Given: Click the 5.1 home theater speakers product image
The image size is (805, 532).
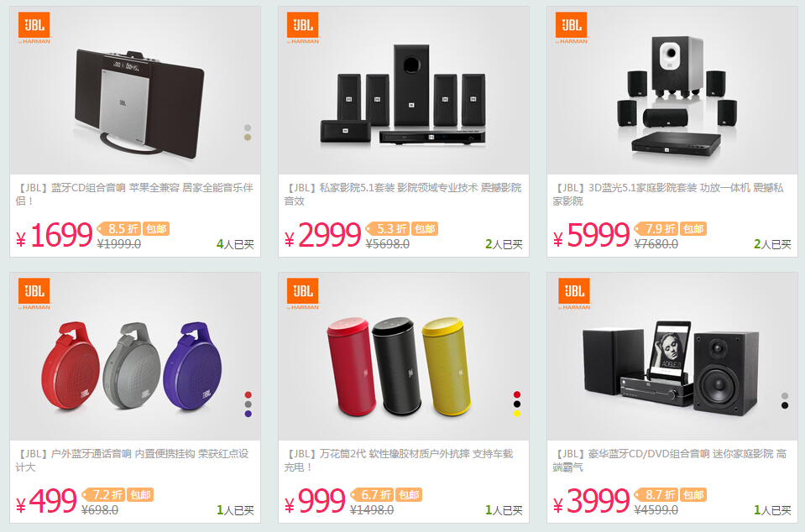Looking at the screenshot, I should coord(403,95).
